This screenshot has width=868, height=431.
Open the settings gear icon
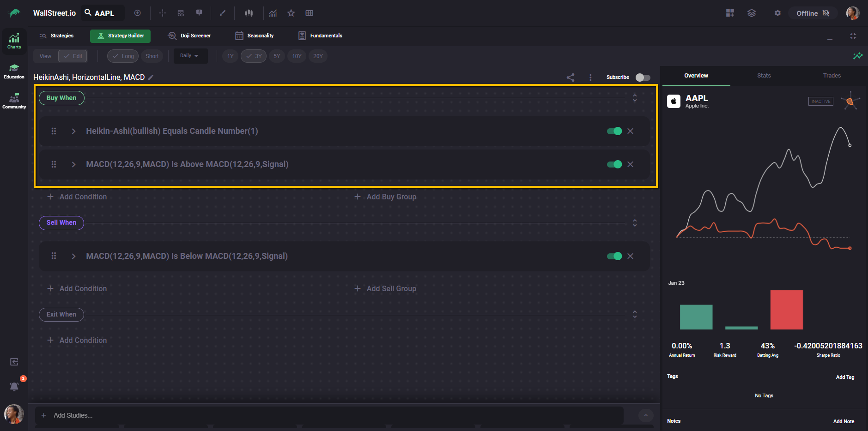coord(777,13)
